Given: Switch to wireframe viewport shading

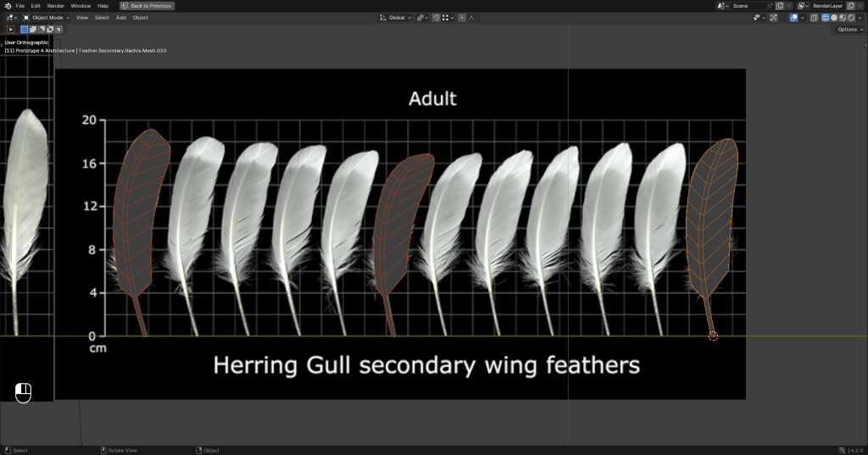Looking at the screenshot, I should tap(824, 17).
